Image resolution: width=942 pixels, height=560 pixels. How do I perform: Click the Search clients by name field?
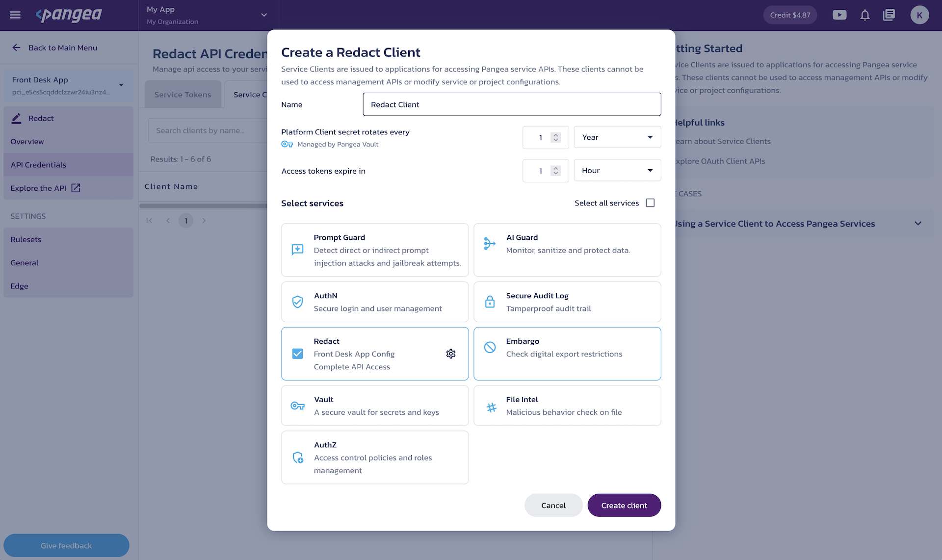pos(208,130)
